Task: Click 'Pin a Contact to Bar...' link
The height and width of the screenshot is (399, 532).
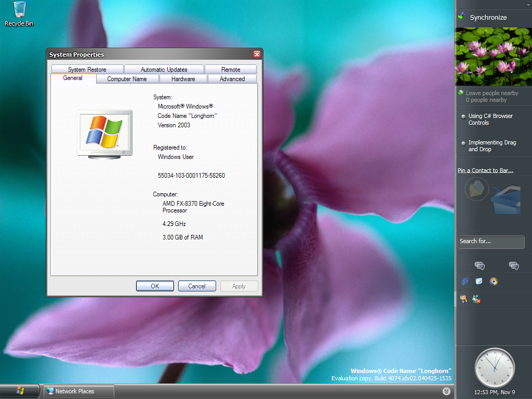Action: [x=485, y=170]
